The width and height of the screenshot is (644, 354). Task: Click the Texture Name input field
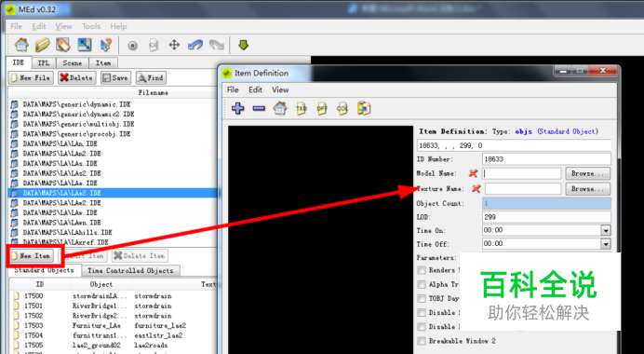[522, 189]
